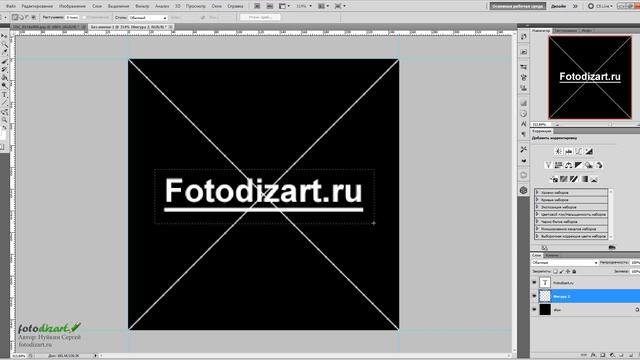Image resolution: width=640 pixels, height=360 pixels.
Task: Launch Bridge from the application bar
Action: [257, 6]
